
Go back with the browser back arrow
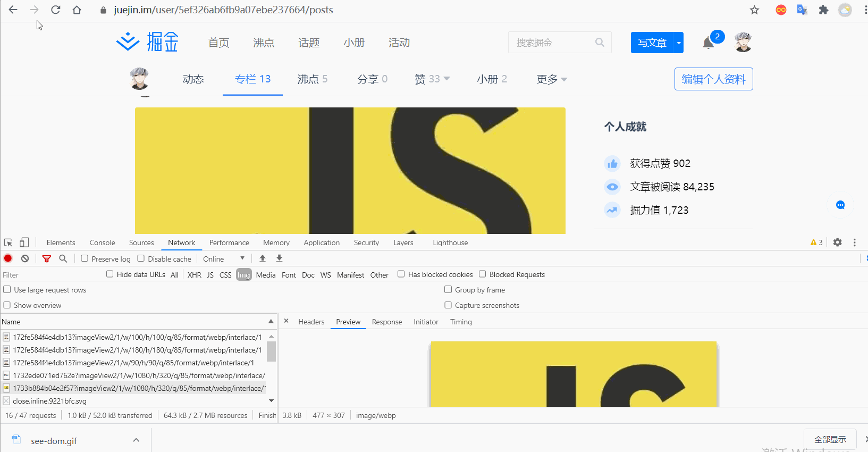coord(13,10)
